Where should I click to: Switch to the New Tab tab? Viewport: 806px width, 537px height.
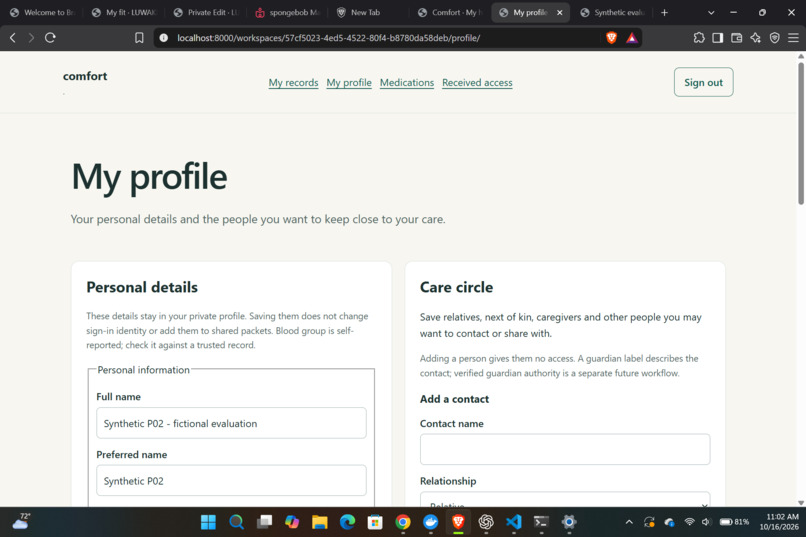point(370,12)
